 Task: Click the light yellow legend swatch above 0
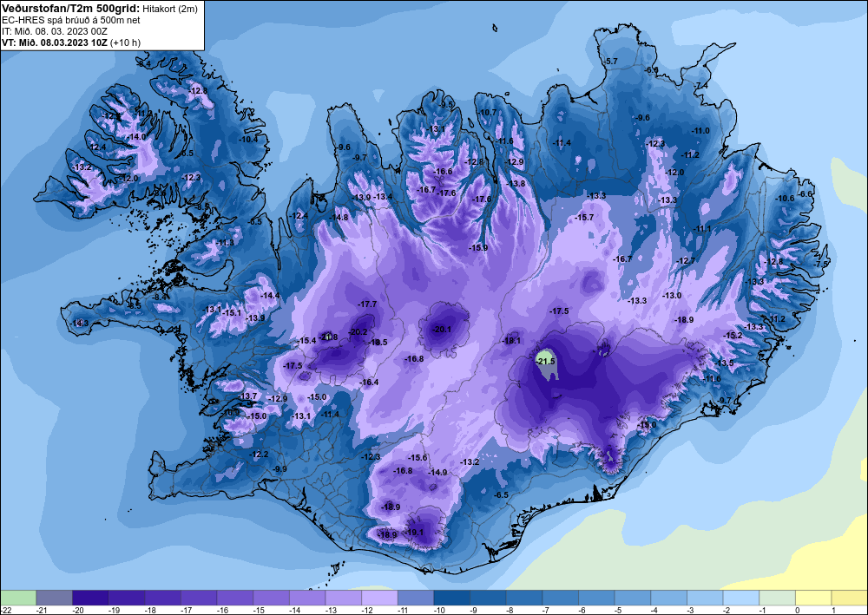tap(813, 598)
